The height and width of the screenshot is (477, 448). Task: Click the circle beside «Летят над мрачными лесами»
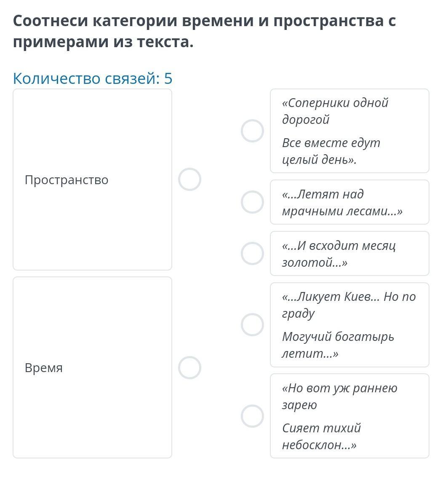(252, 202)
